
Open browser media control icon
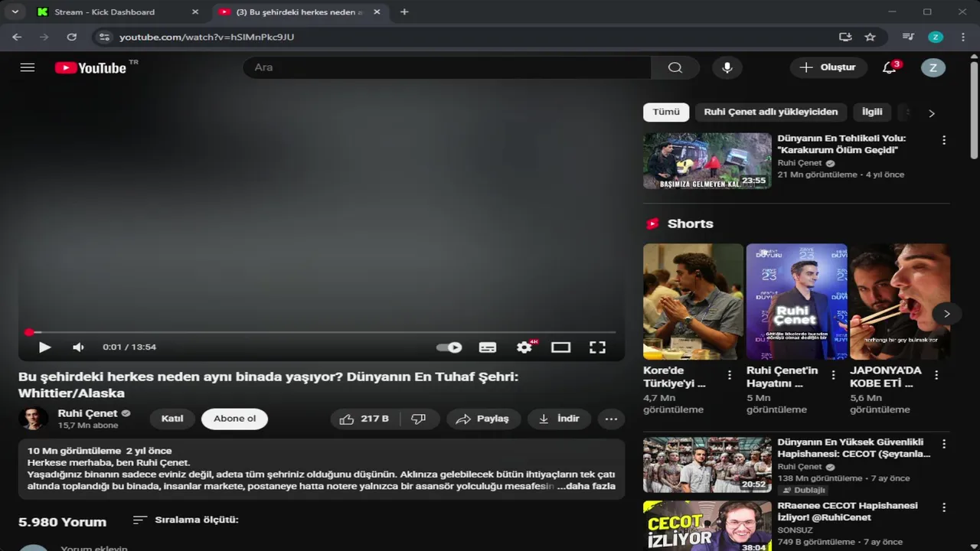pyautogui.click(x=908, y=37)
